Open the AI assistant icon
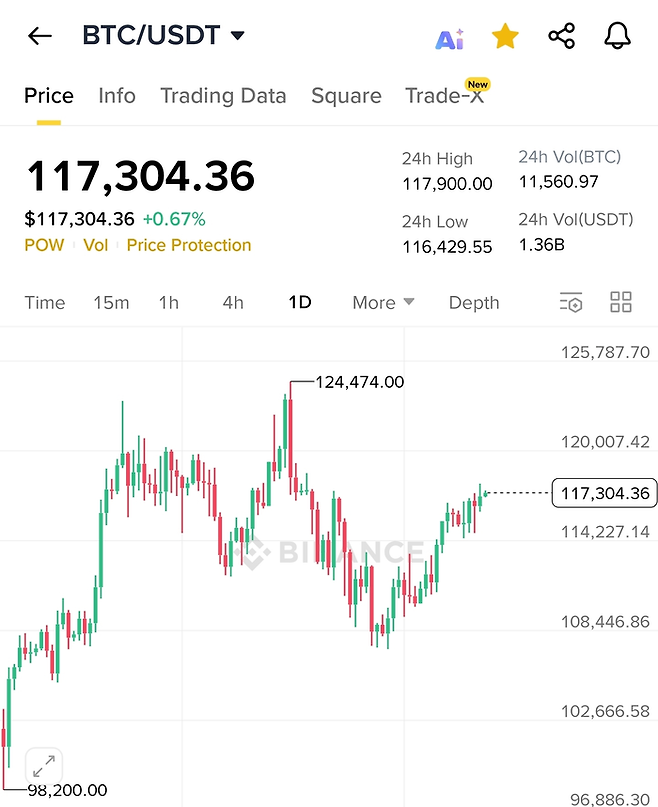This screenshot has height=807, width=658. (x=449, y=38)
